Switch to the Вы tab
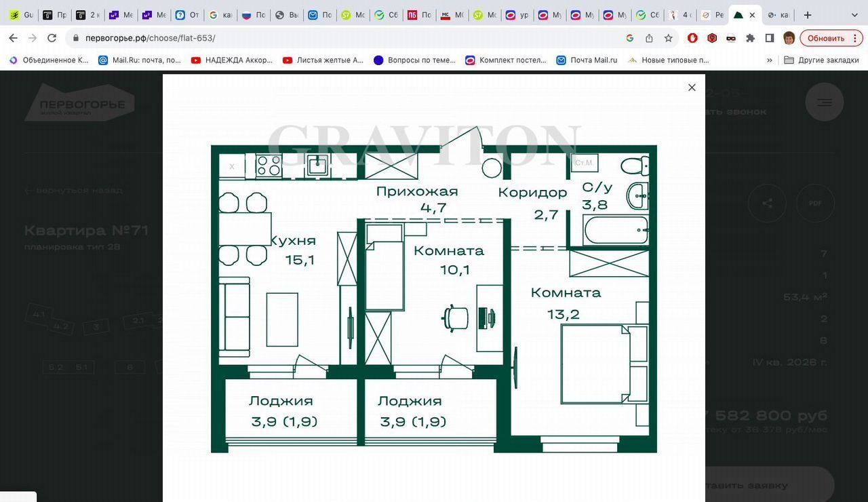This screenshot has width=868, height=502. click(286, 15)
